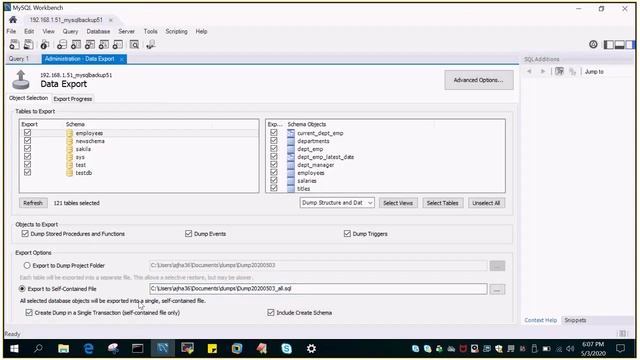Browse for self-contained file path
Viewport: 640px width, 360px height.
click(x=497, y=289)
